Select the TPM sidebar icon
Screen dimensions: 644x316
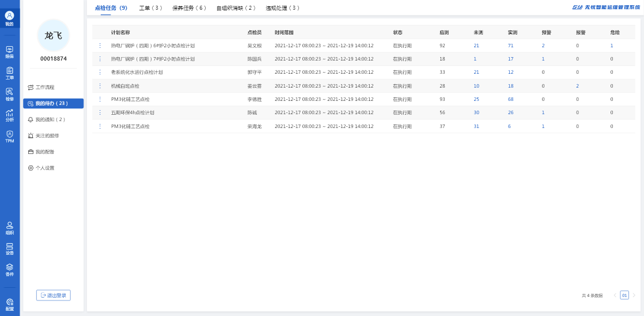(x=9, y=137)
